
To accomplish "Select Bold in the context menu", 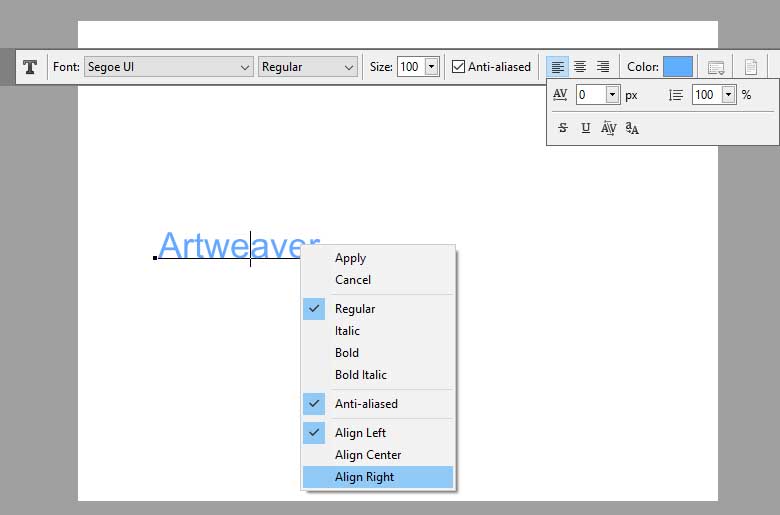I will pos(378,352).
